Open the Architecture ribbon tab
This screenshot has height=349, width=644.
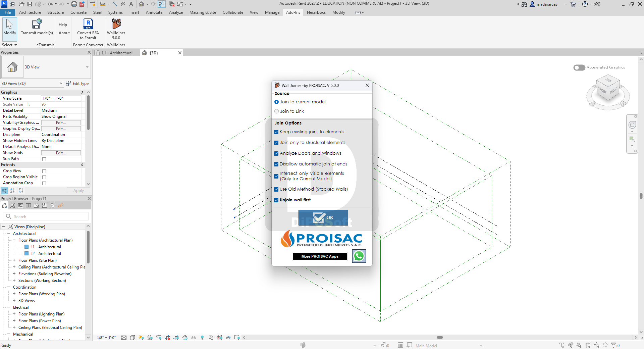(30, 12)
